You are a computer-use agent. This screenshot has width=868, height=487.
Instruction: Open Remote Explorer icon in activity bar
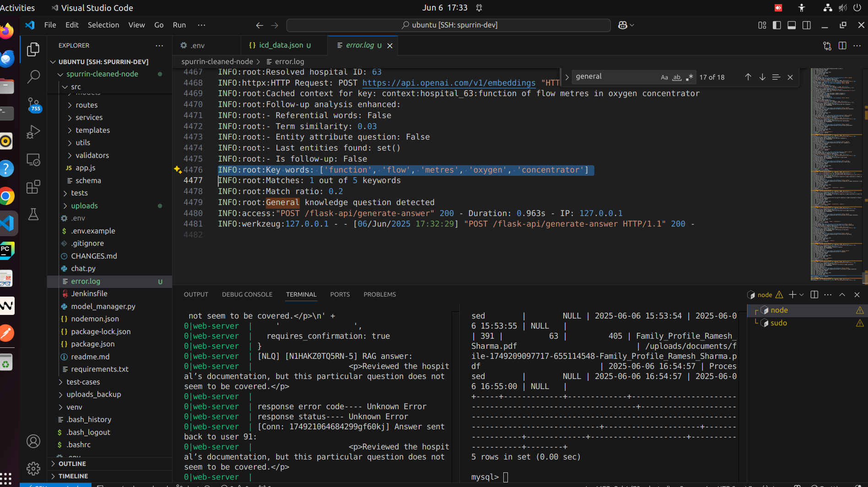[33, 159]
